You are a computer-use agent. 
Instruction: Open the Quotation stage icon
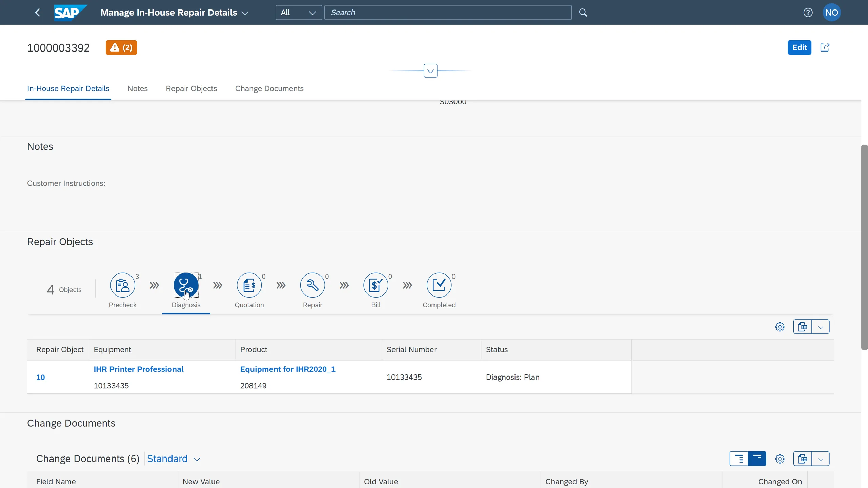point(249,285)
